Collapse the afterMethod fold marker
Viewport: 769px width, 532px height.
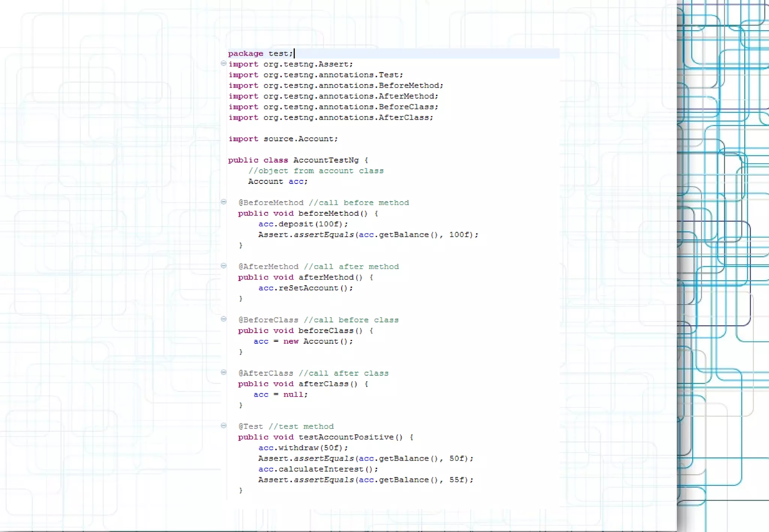pos(223,266)
